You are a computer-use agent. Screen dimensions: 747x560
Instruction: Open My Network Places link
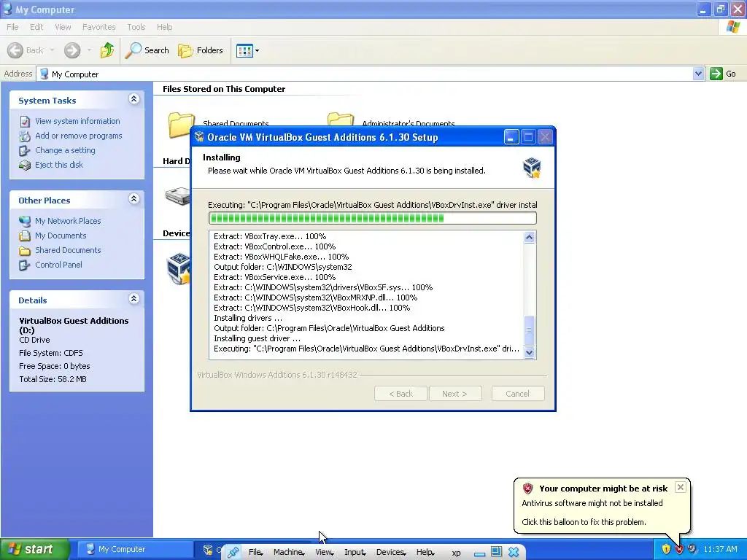[68, 221]
